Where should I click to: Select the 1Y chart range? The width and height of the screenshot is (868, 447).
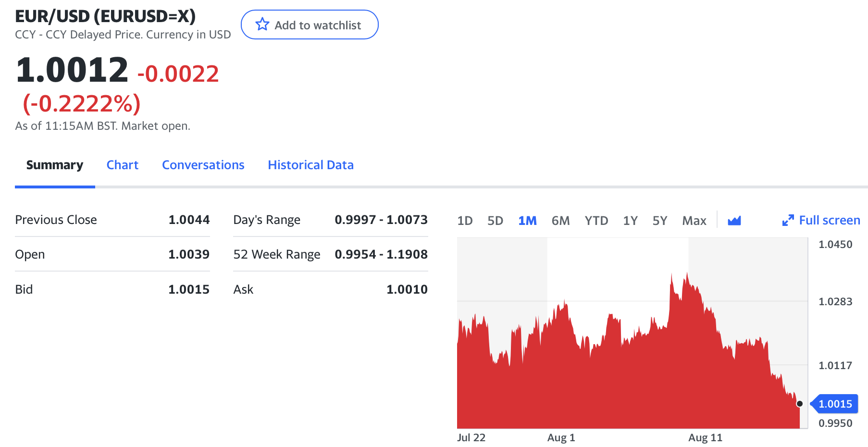[x=630, y=221]
